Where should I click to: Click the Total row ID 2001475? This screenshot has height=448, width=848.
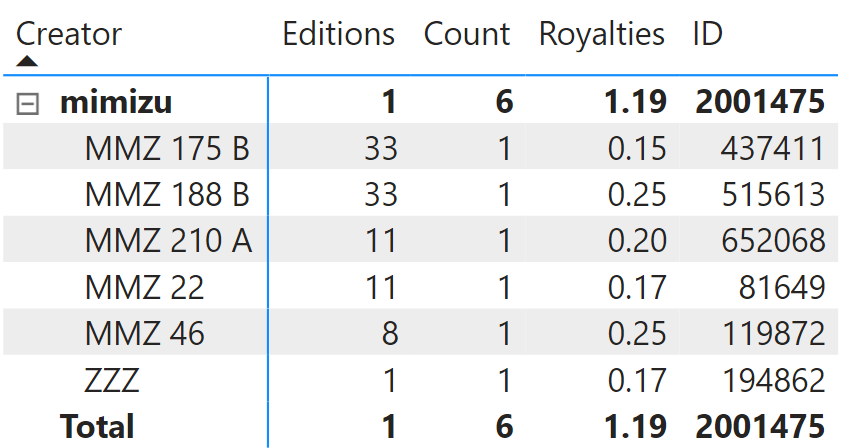click(760, 426)
